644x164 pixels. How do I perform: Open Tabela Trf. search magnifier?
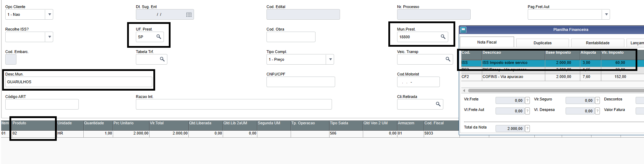coord(162,59)
